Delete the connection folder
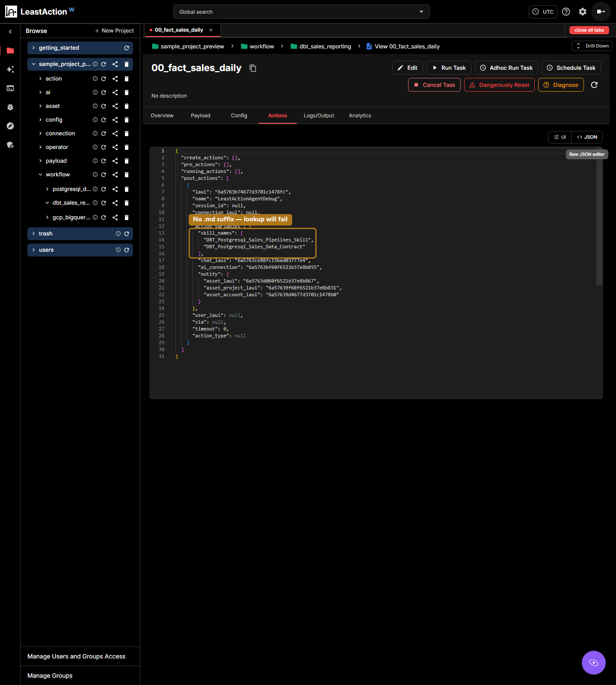 pyautogui.click(x=127, y=134)
